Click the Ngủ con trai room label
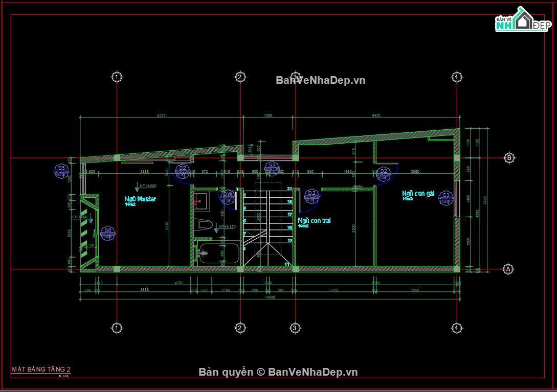The width and height of the screenshot is (557, 392). 314,220
